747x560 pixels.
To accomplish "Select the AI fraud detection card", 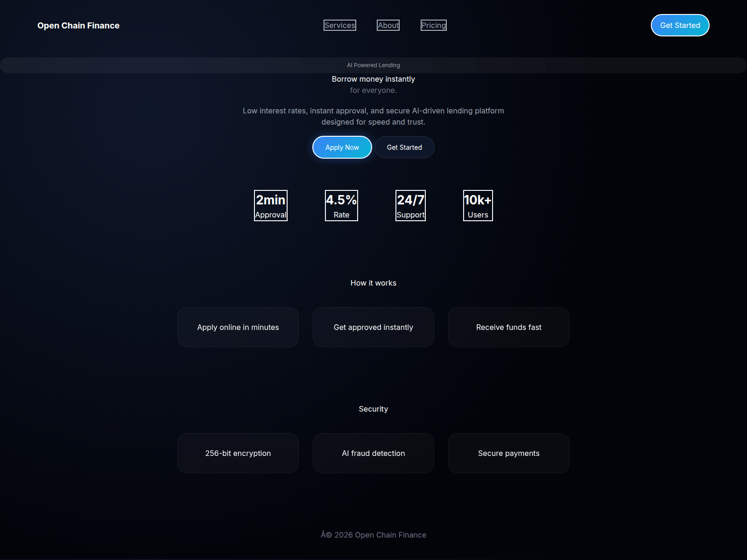I will pos(373,453).
